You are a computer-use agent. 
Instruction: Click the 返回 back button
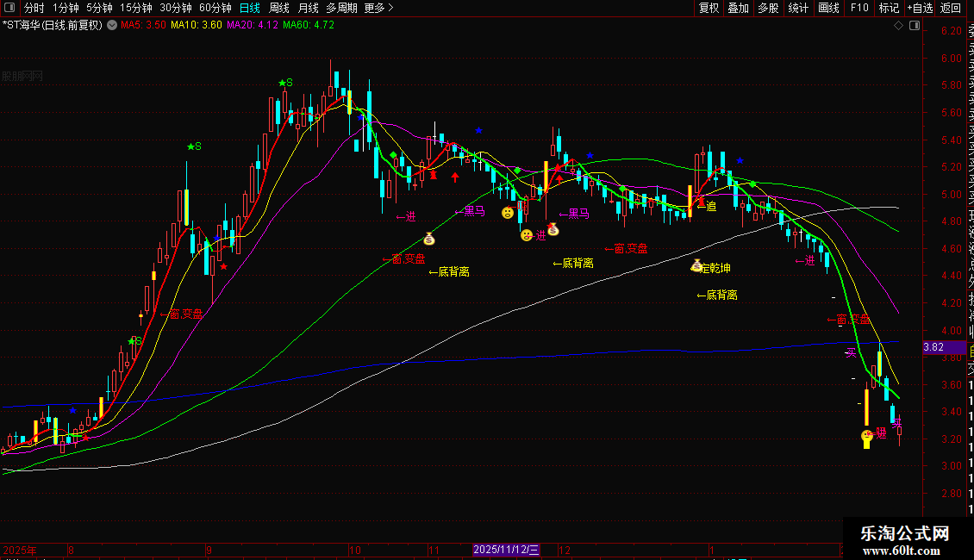951,8
